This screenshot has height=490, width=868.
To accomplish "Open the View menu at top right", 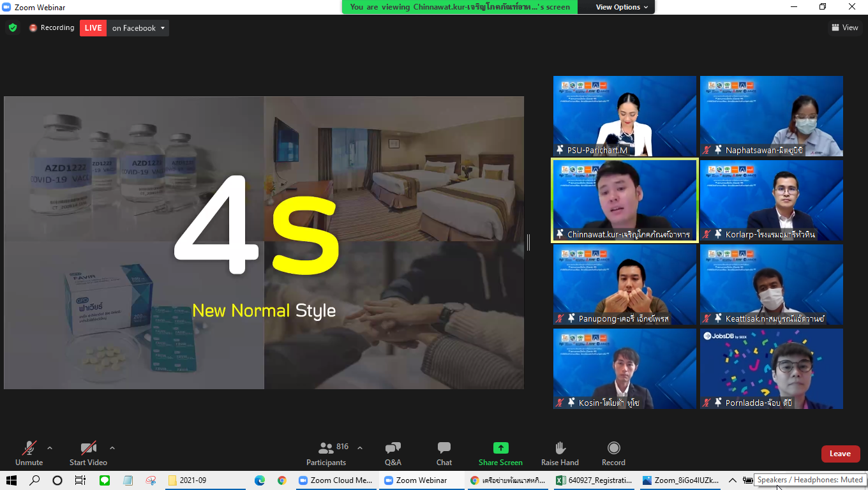I will [x=846, y=27].
